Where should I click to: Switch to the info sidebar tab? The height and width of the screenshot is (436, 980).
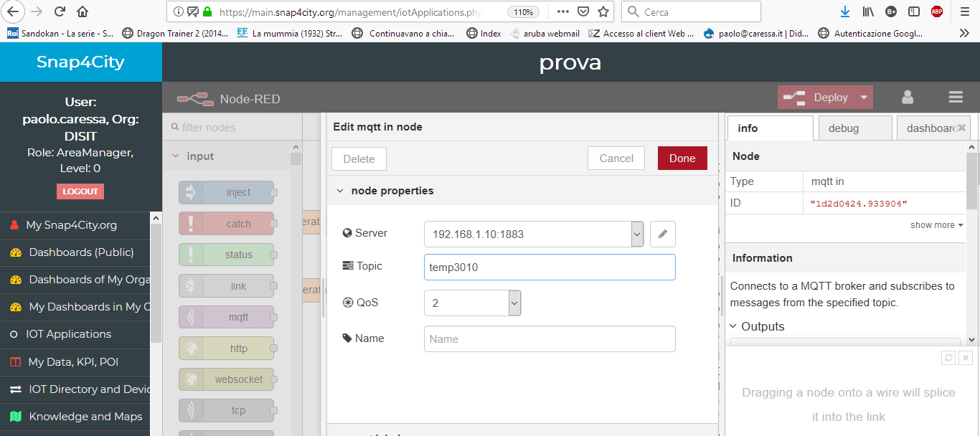770,128
